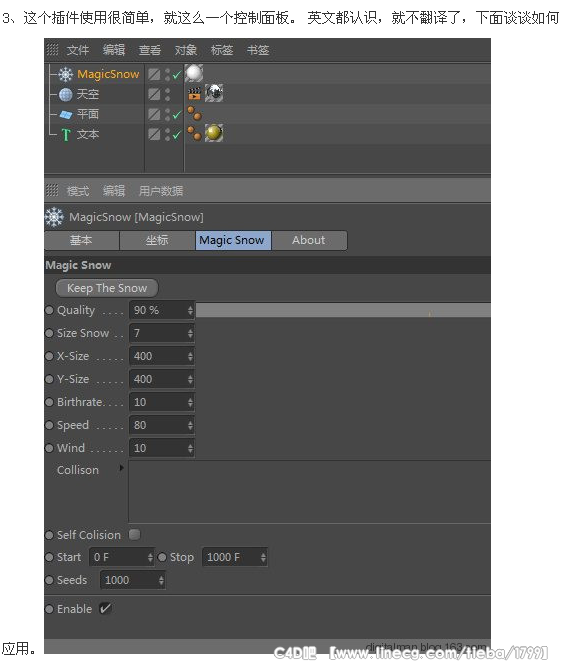The height and width of the screenshot is (670, 574).
Task: Expand the Collison list arrow
Action: click(121, 468)
